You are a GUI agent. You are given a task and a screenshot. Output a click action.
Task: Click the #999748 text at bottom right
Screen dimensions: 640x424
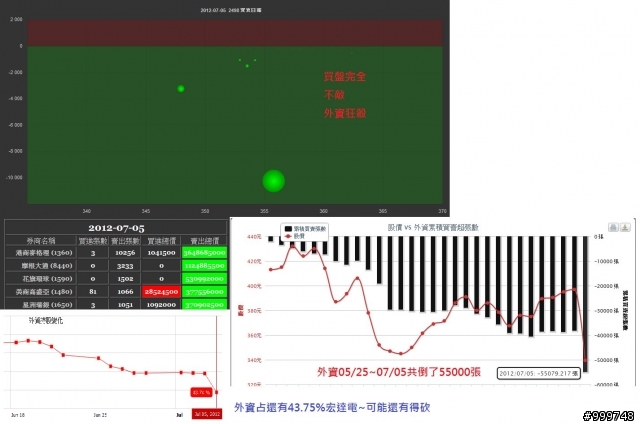point(609,416)
